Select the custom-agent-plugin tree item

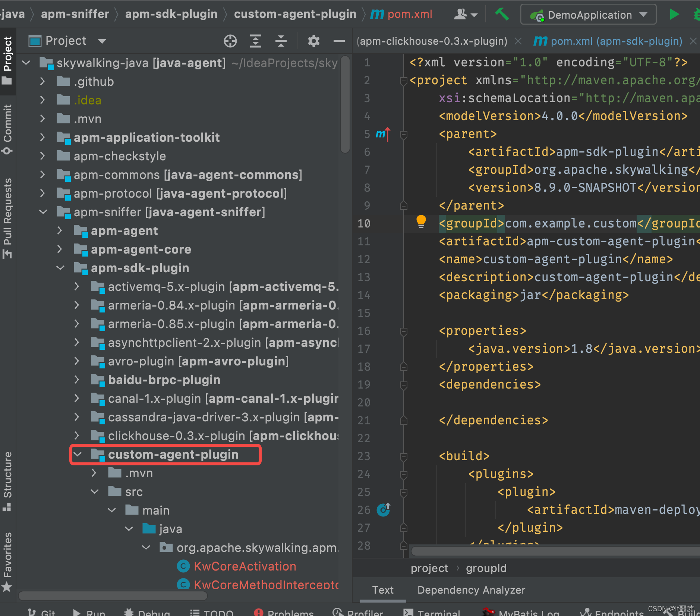[x=173, y=454]
